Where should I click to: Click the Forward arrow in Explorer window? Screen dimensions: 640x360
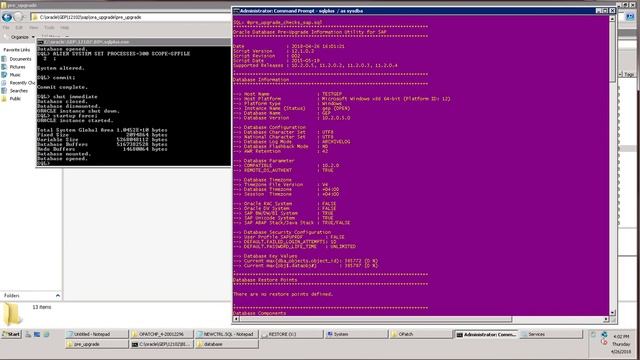coord(18,17)
